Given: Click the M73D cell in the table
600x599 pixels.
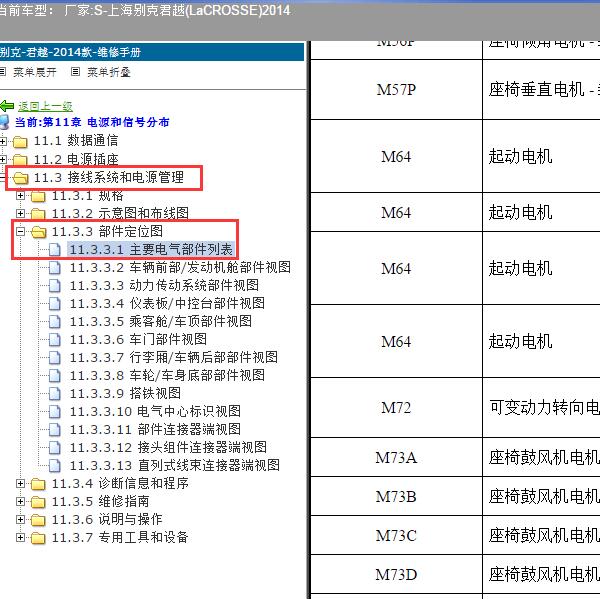Looking at the screenshot, I should 396,574.
